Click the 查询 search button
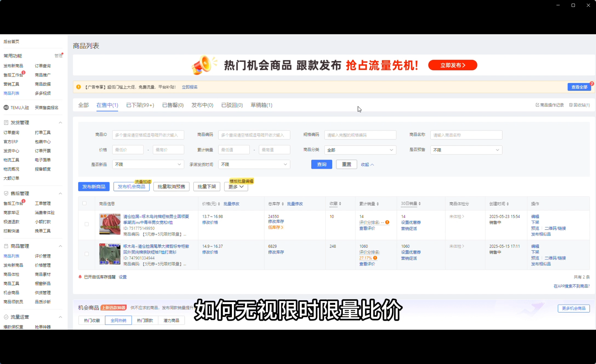 322,164
